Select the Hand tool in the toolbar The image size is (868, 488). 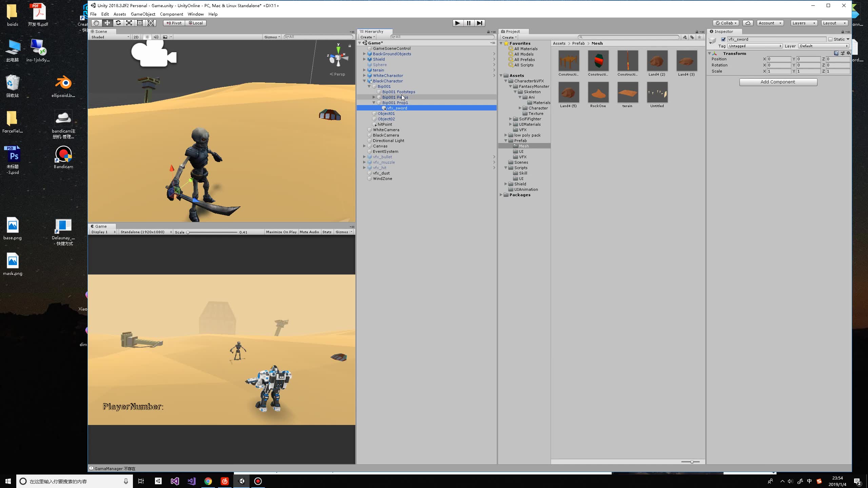point(96,23)
